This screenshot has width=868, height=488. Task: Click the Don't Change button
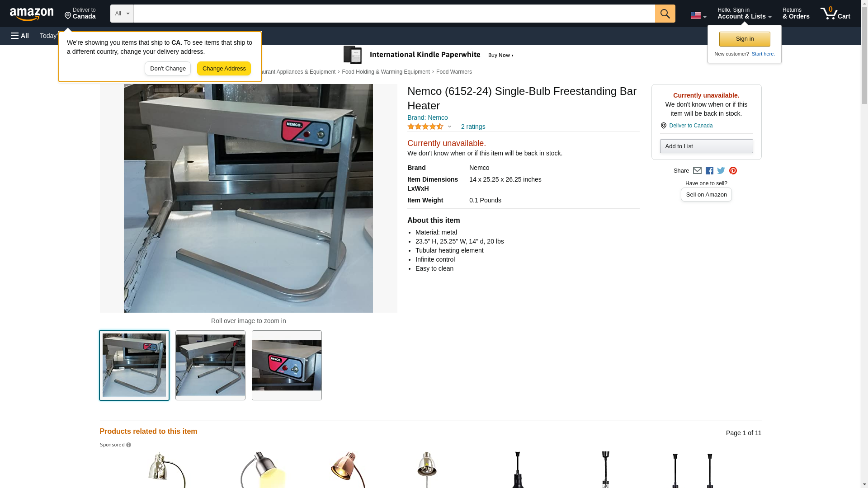pos(168,69)
